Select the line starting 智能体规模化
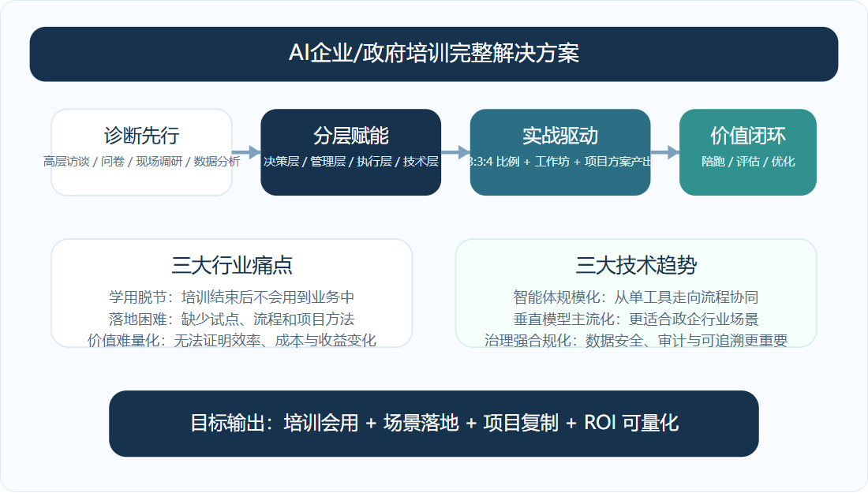 pyautogui.click(x=636, y=297)
